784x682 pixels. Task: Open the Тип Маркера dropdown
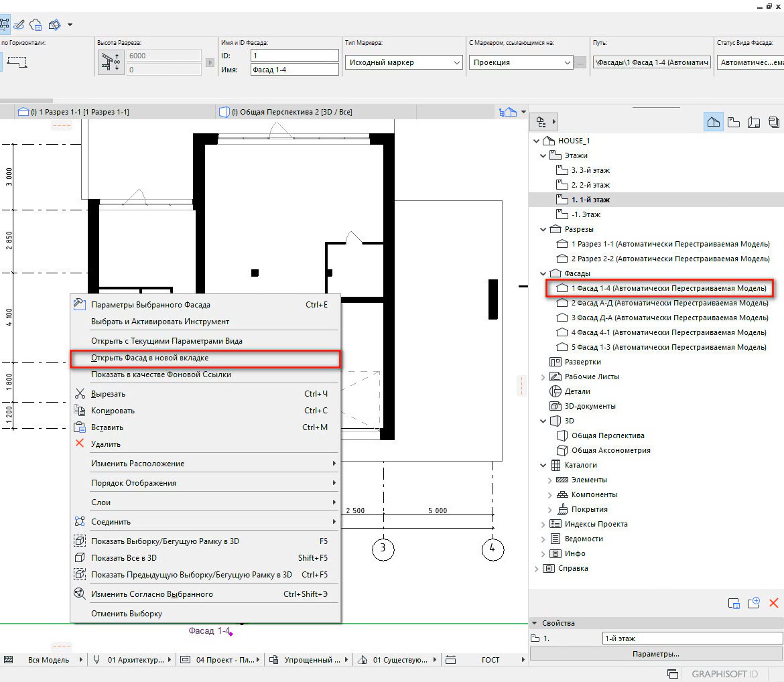click(405, 62)
